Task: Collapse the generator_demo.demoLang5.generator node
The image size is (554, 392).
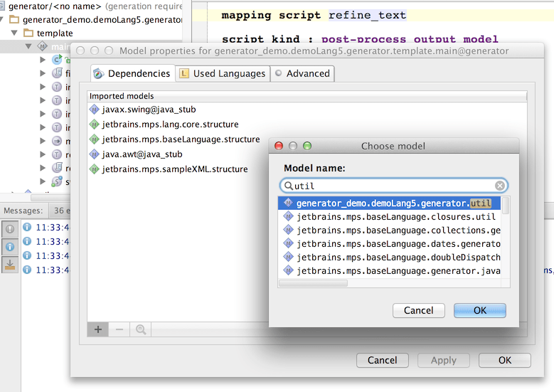Action: tap(4, 19)
